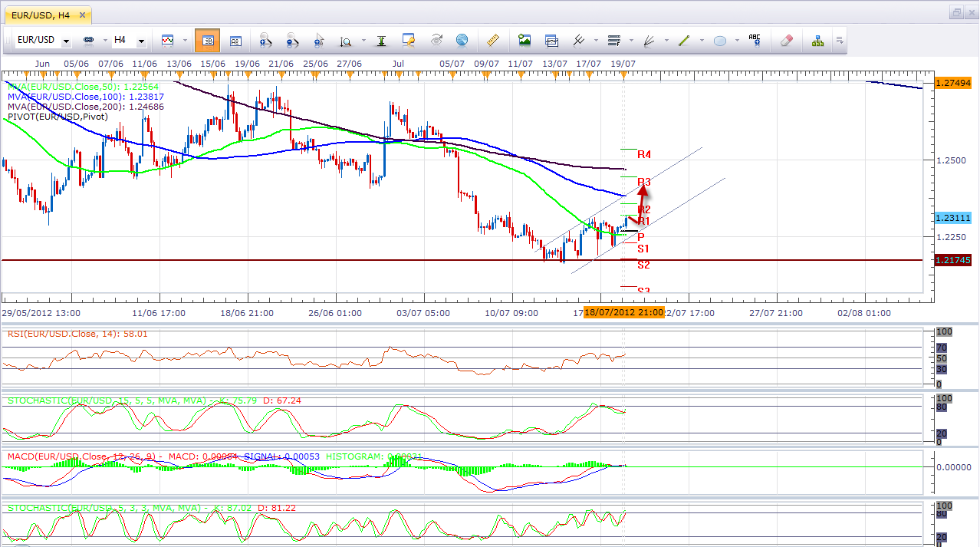This screenshot has height=547, width=980.
Task: Click the 1.21745 support price label
Action: point(953,261)
